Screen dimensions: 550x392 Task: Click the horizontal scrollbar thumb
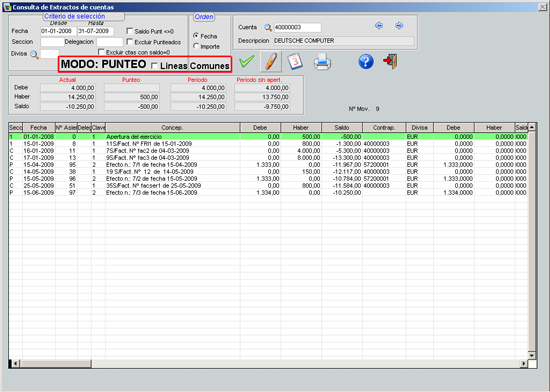(55, 364)
